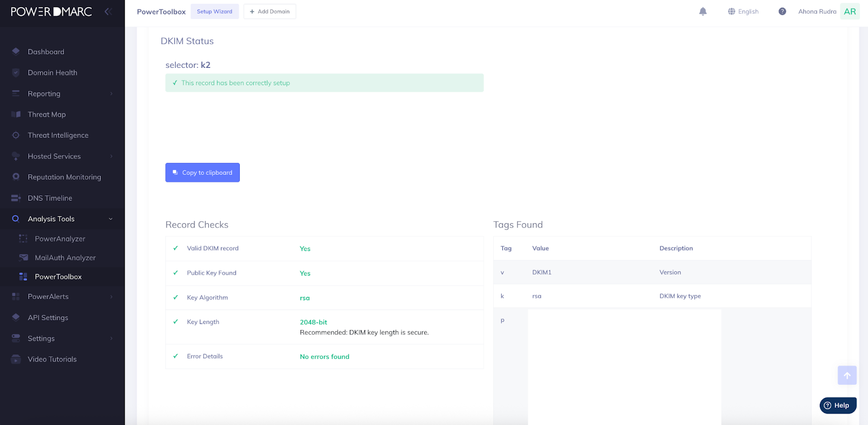Click the MailAuth Analyzer envelope icon
Screen dimensions: 868x425
(23, 257)
